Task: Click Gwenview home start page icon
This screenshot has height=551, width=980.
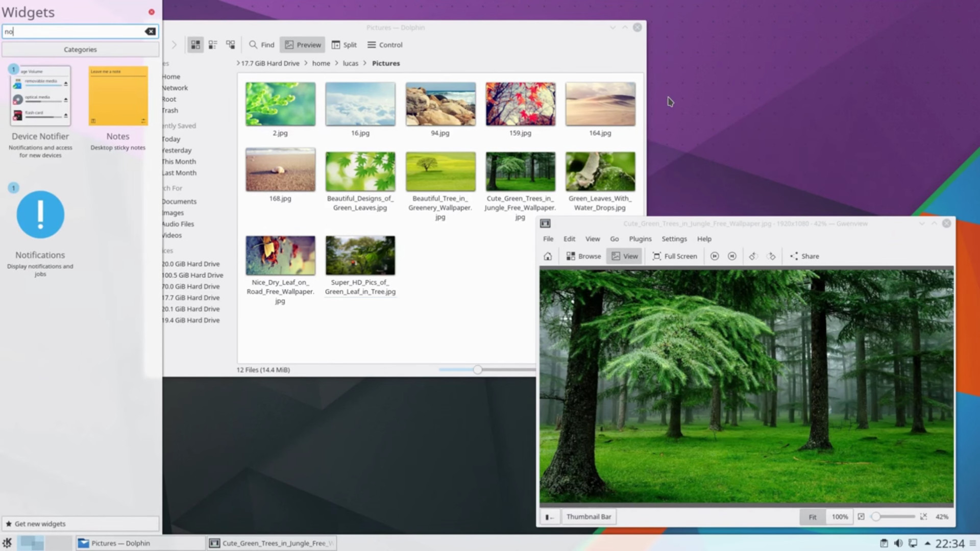Action: 548,256
